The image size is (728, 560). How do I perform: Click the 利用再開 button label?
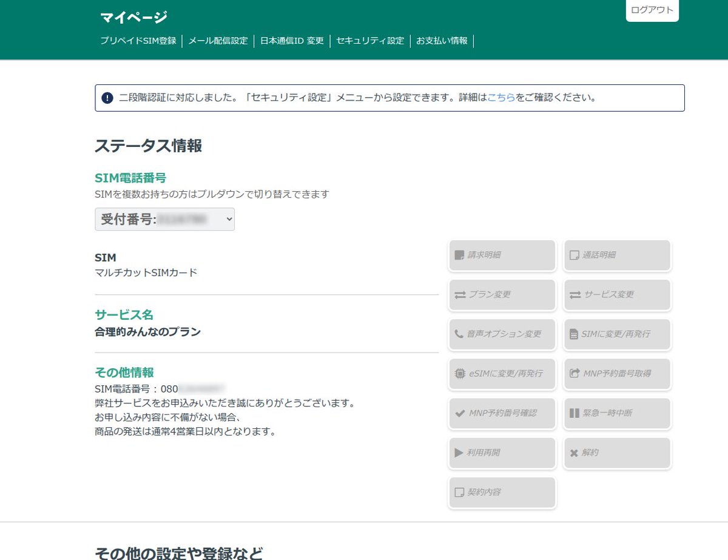pos(484,453)
